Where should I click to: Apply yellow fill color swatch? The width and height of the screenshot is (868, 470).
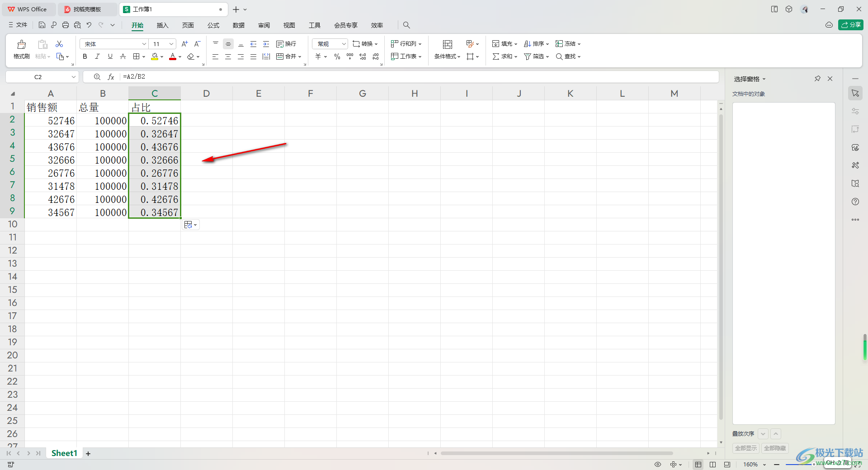click(x=155, y=56)
